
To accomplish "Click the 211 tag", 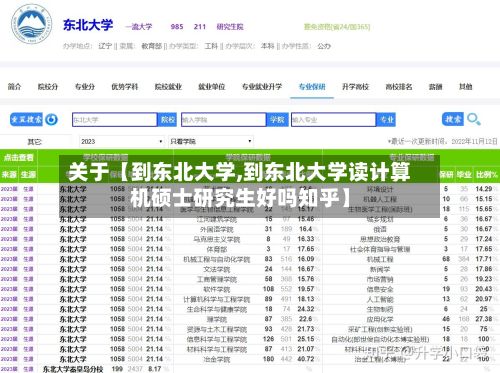I will [x=200, y=27].
